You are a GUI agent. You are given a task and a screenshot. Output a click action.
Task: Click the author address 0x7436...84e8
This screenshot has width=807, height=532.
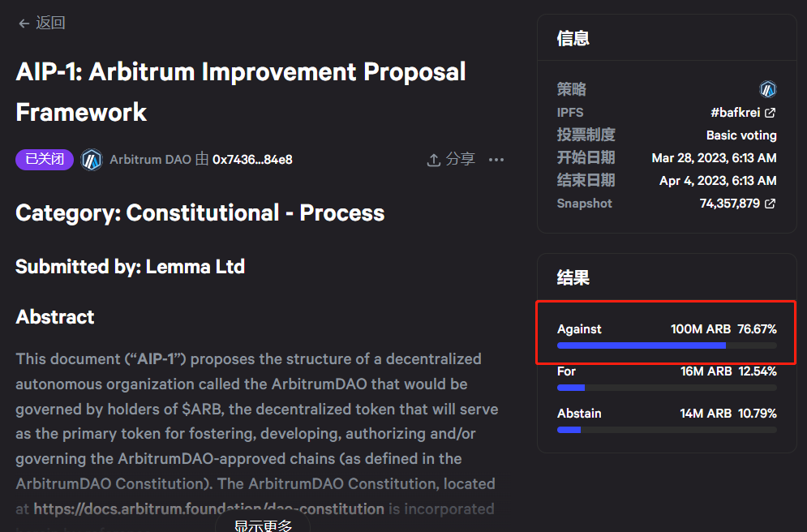252,159
